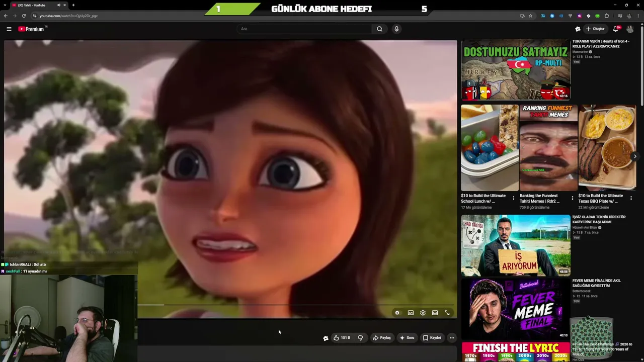Bookmark this page with the star
This screenshot has height=362, width=644.
[x=530, y=16]
